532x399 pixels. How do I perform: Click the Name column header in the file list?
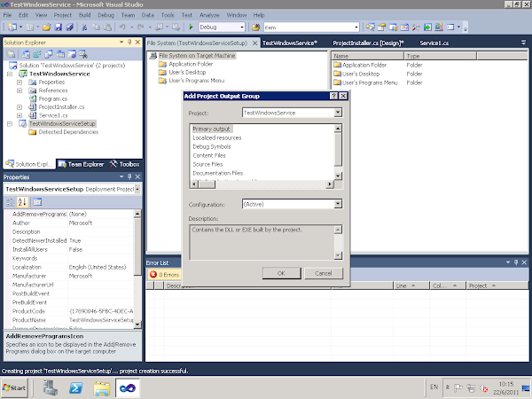pos(368,56)
